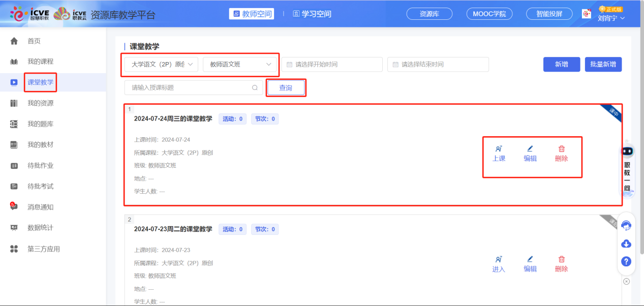This screenshot has height=306, width=644.
Task: Click the 删除 trash icon on 2024-07-23 lesson
Action: coord(561,259)
